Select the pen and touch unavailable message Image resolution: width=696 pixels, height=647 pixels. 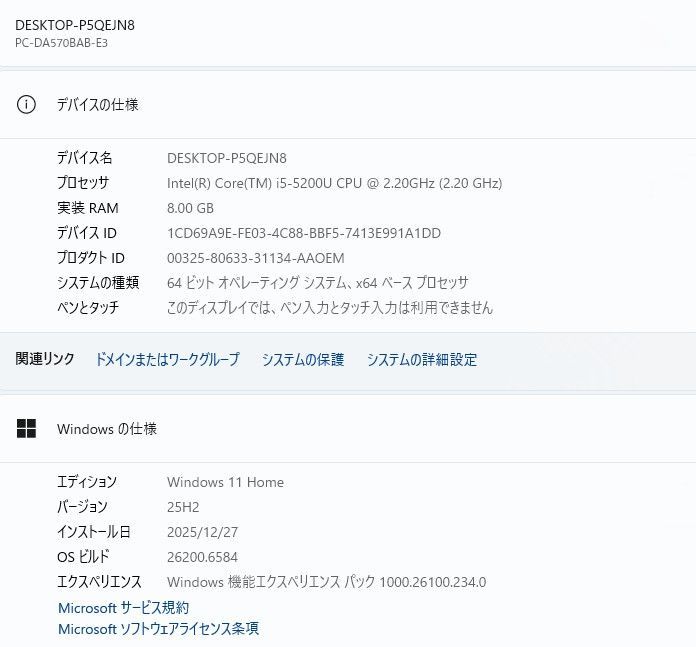(330, 308)
